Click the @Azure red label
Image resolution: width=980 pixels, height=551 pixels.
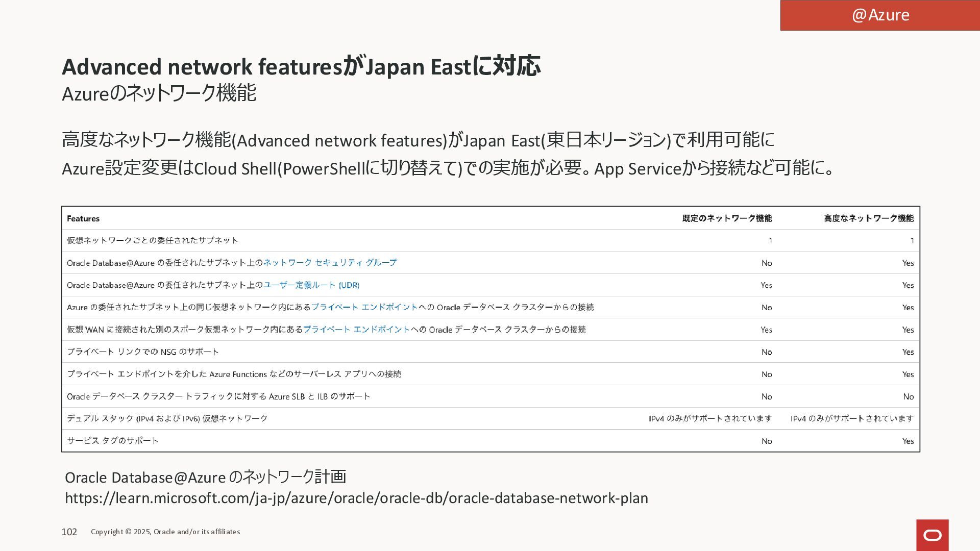pyautogui.click(x=880, y=15)
